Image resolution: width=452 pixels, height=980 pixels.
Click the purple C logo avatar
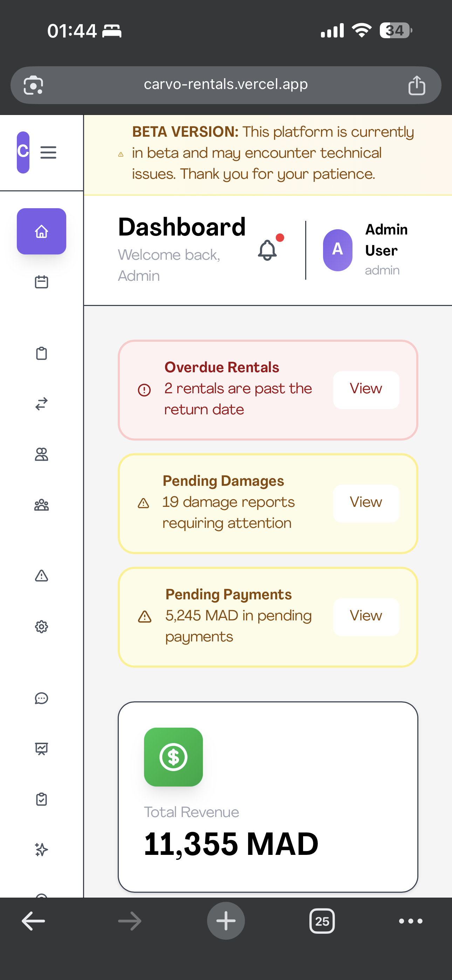(23, 152)
